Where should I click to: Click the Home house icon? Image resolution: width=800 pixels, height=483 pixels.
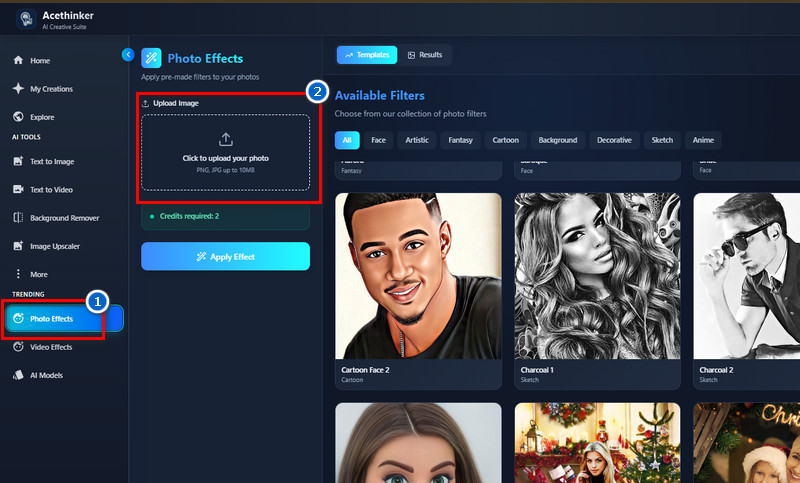pos(18,60)
